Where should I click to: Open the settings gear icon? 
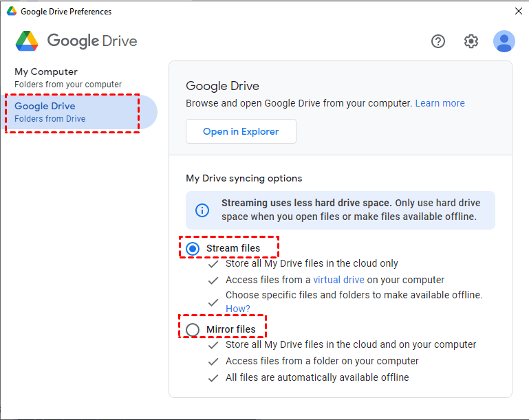click(471, 41)
